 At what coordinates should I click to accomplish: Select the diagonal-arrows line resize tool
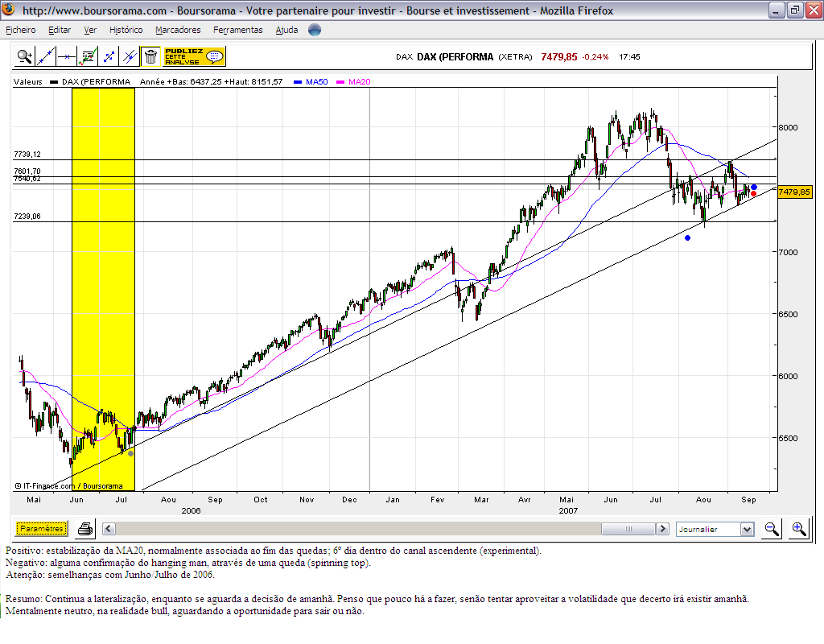109,56
